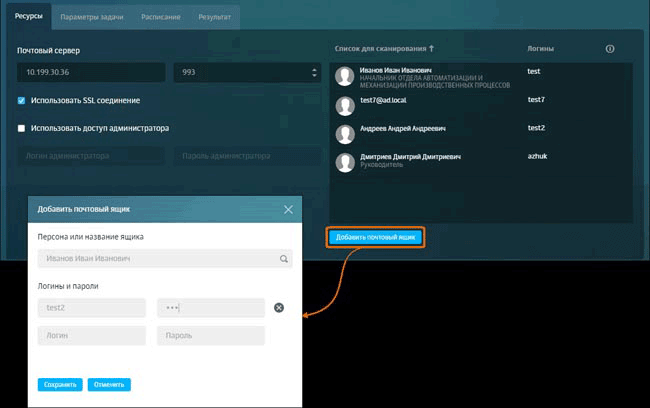Screen dimensions: 650x408
Task: Click the empty Логин field
Action: [92, 335]
